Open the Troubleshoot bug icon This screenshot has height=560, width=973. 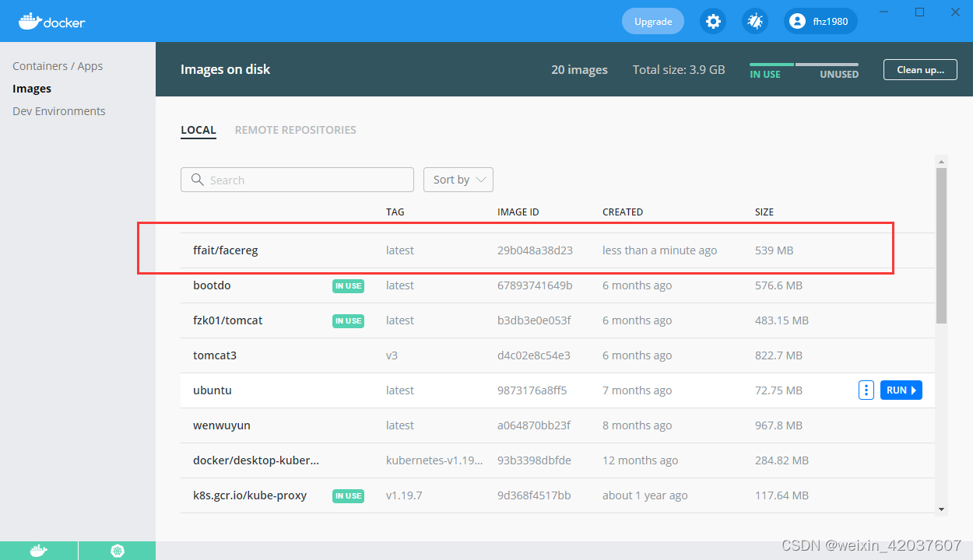tap(754, 21)
